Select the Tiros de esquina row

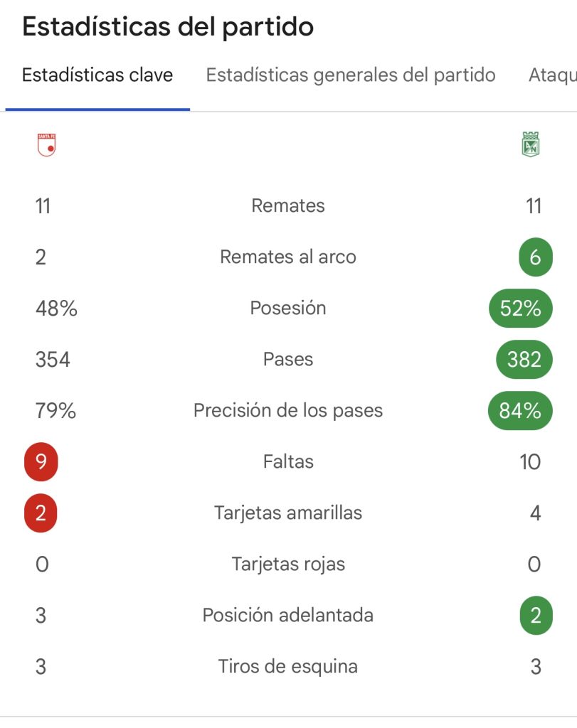(x=288, y=667)
